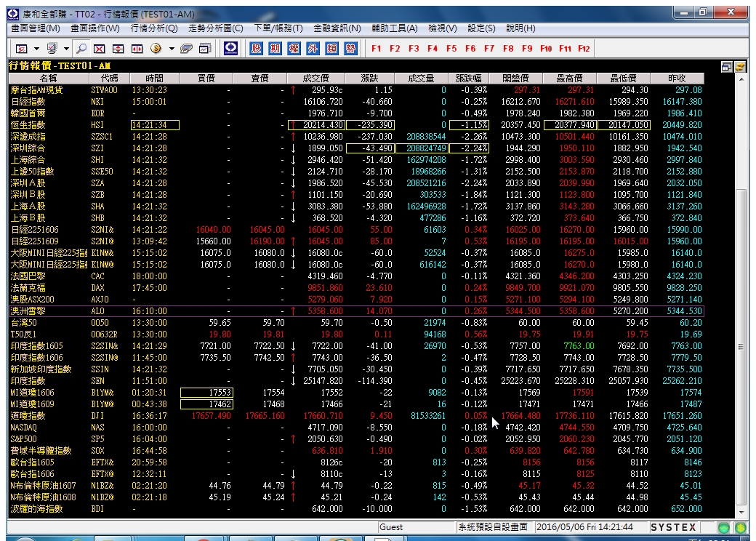Select the NASDAQ row name
756x541 pixels.
click(x=23, y=428)
